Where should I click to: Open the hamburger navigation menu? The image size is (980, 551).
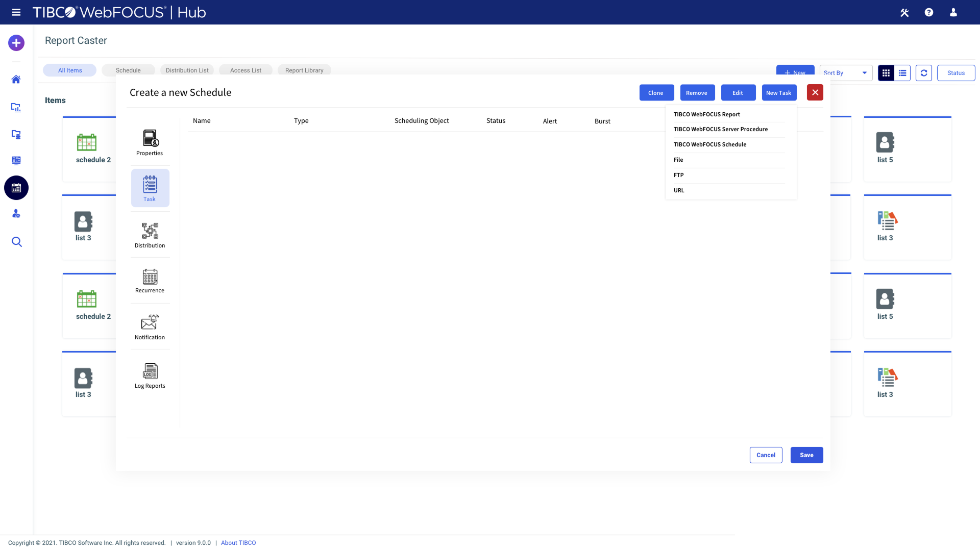point(16,12)
